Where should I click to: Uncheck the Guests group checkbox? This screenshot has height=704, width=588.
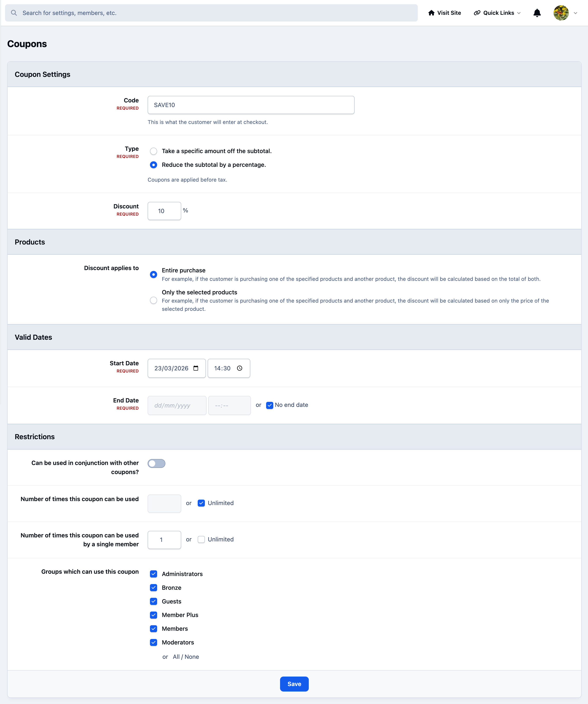(154, 601)
